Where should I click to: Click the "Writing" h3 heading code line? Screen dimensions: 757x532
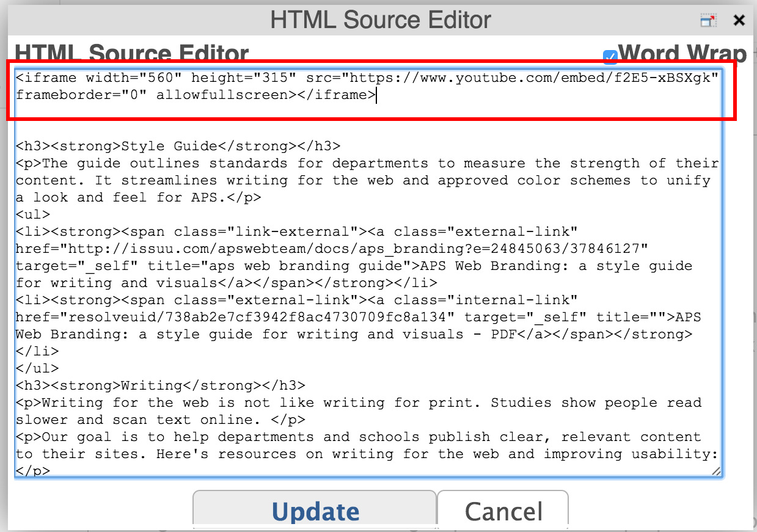(160, 385)
